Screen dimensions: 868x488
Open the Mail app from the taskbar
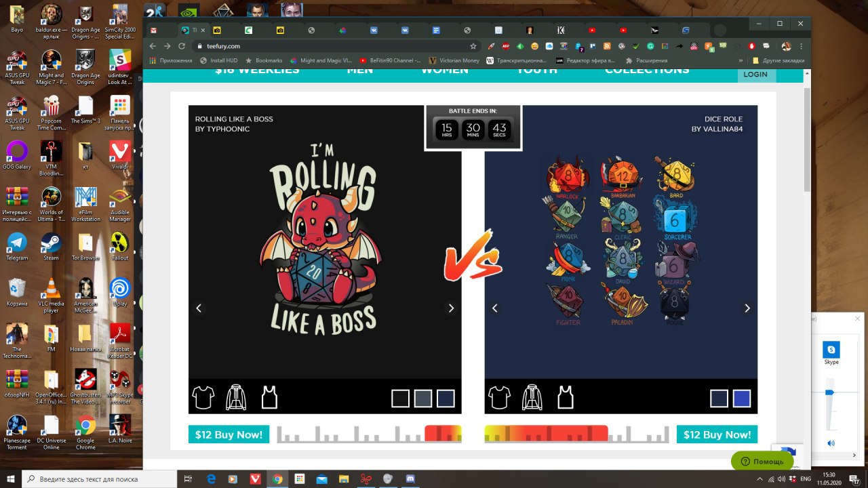point(321,479)
